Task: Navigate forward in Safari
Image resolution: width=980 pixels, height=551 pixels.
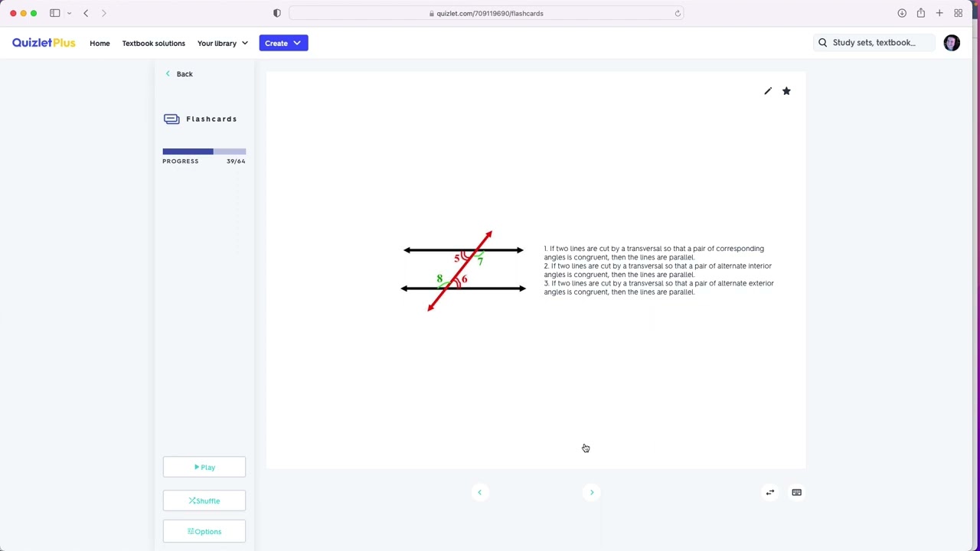Action: coord(104,13)
